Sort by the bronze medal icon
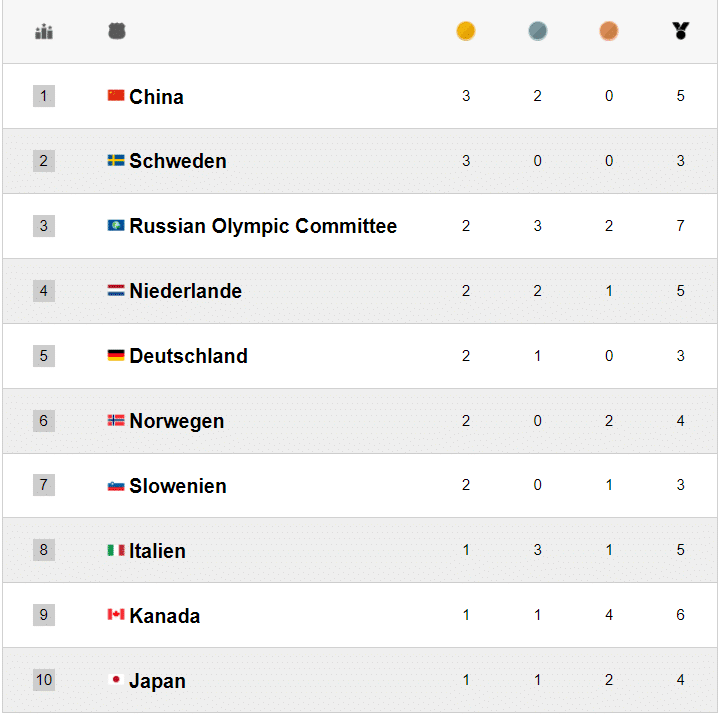Screen dimensions: 720x715 tap(609, 32)
